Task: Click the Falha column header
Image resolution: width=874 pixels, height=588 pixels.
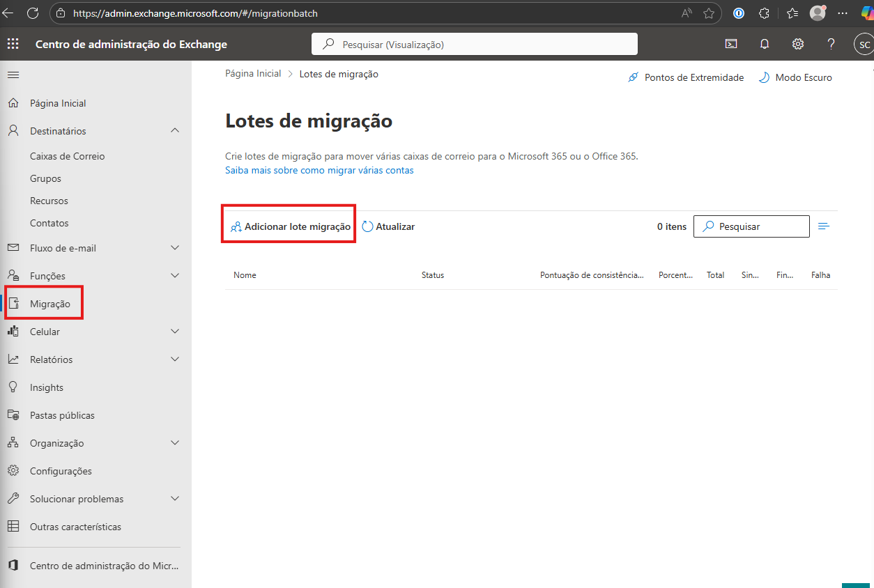Action: [821, 275]
